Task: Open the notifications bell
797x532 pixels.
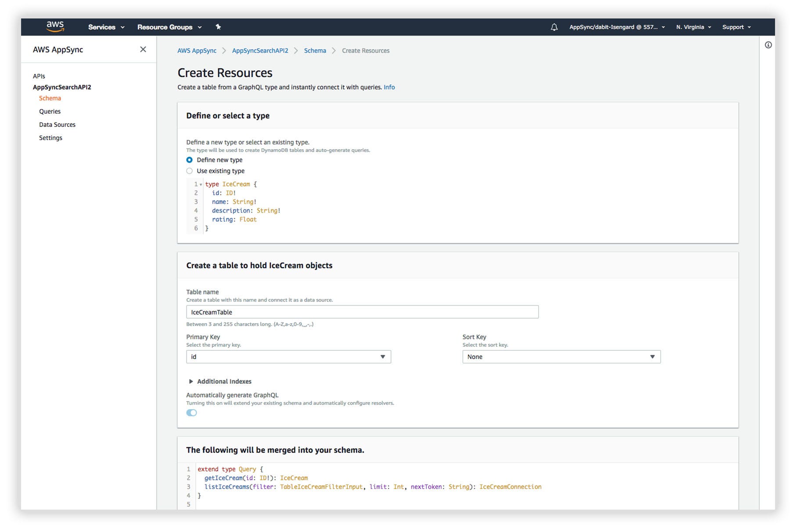Action: pos(554,27)
